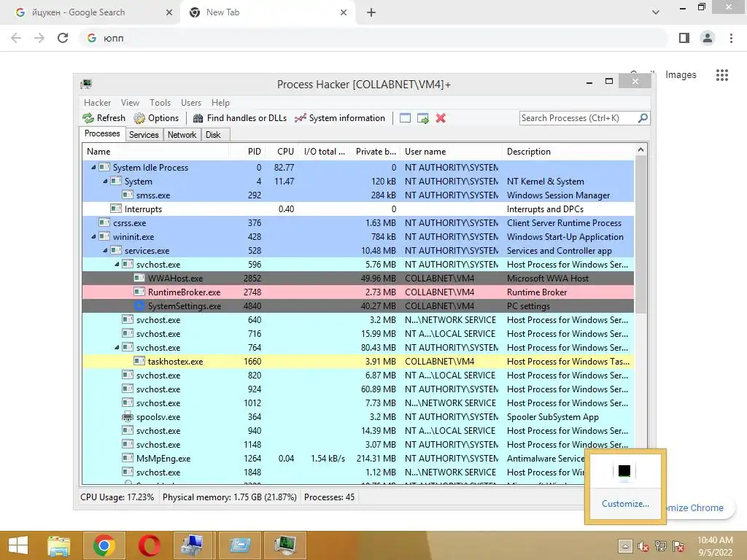Click the Refresh toolbar button
Image resolution: width=747 pixels, height=560 pixels.
(x=104, y=118)
